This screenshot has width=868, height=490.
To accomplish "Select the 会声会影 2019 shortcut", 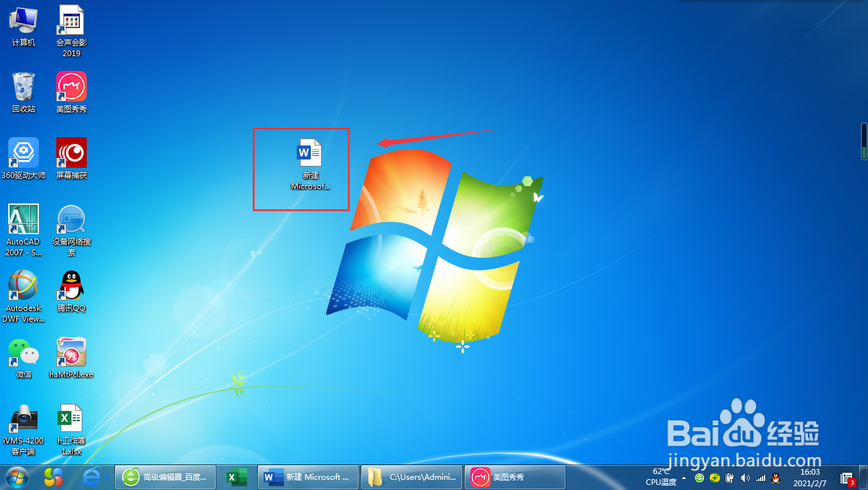I will click(x=71, y=31).
